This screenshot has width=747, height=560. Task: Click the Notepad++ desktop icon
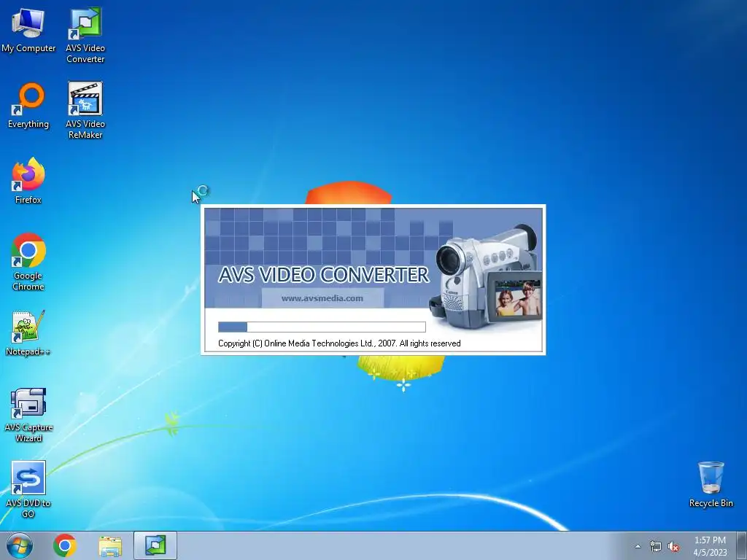coord(28,333)
